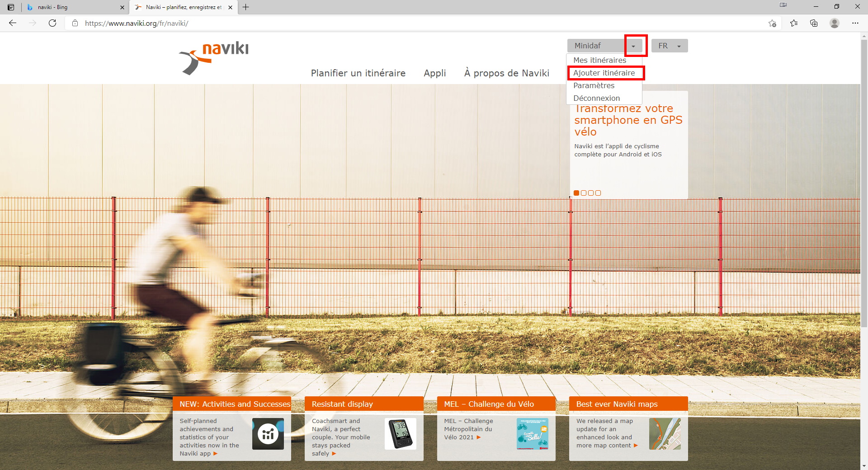Add this page to favorites star icon
The height and width of the screenshot is (470, 868).
pyautogui.click(x=772, y=23)
